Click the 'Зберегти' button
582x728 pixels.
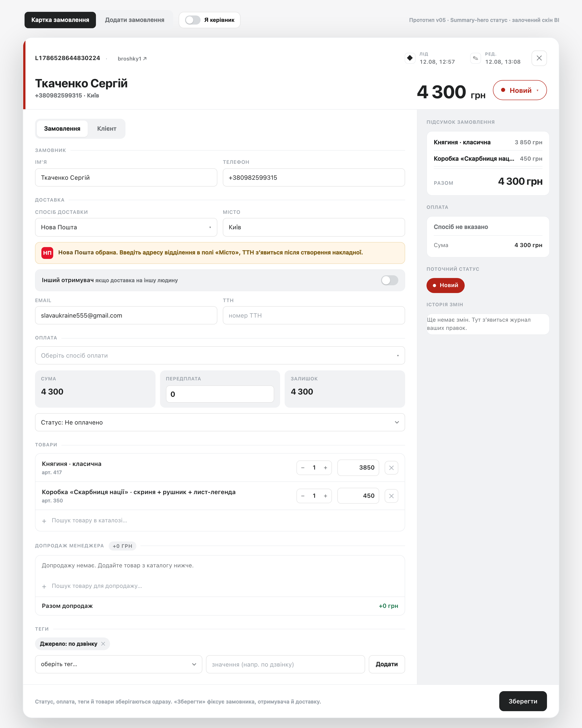[523, 701]
